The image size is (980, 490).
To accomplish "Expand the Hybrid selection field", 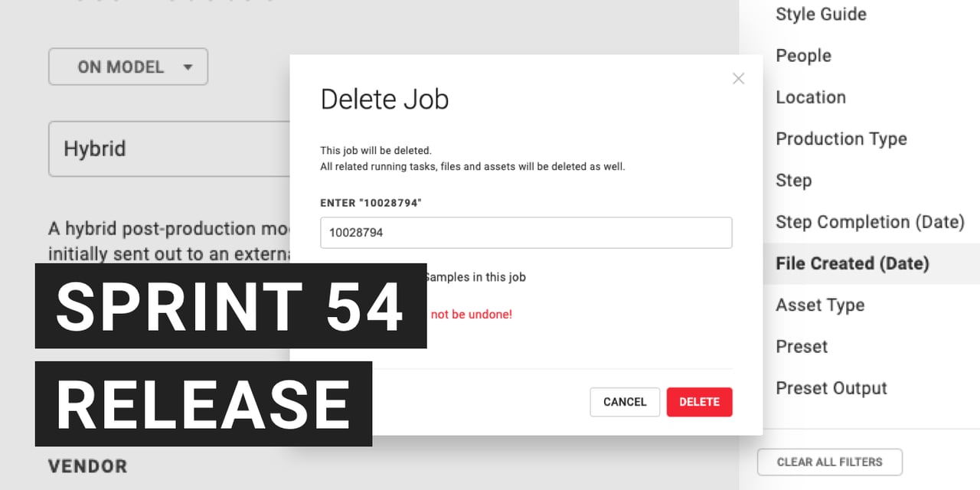I will tap(168, 149).
